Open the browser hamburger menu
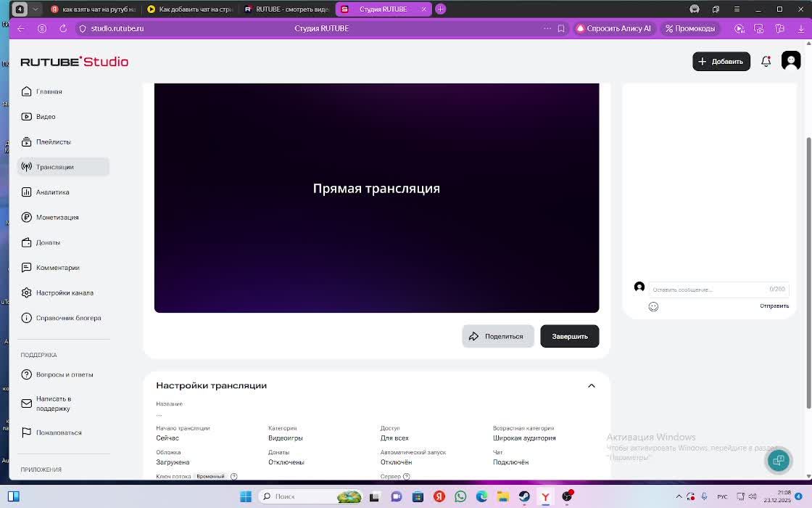This screenshot has height=508, width=812. pos(737,9)
